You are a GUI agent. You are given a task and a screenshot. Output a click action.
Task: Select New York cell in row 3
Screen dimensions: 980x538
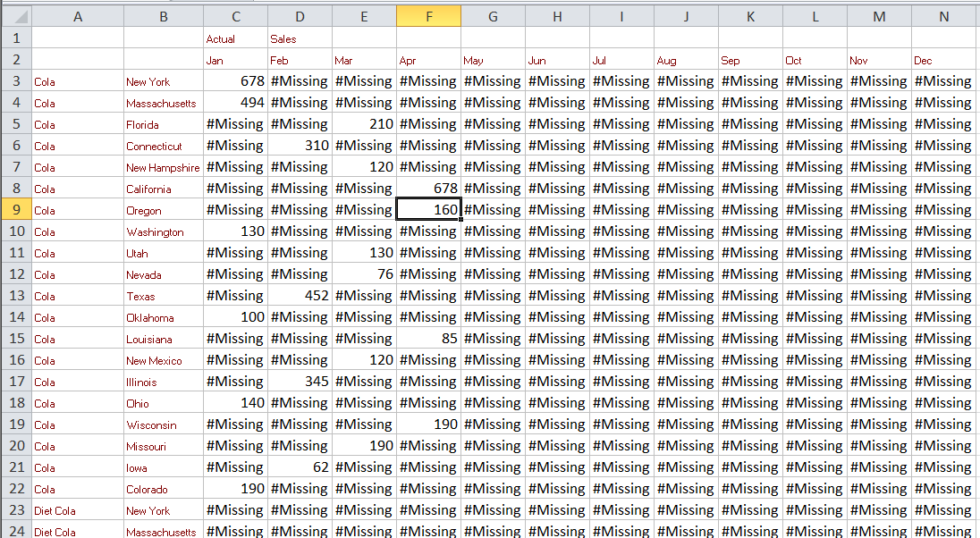pos(164,81)
